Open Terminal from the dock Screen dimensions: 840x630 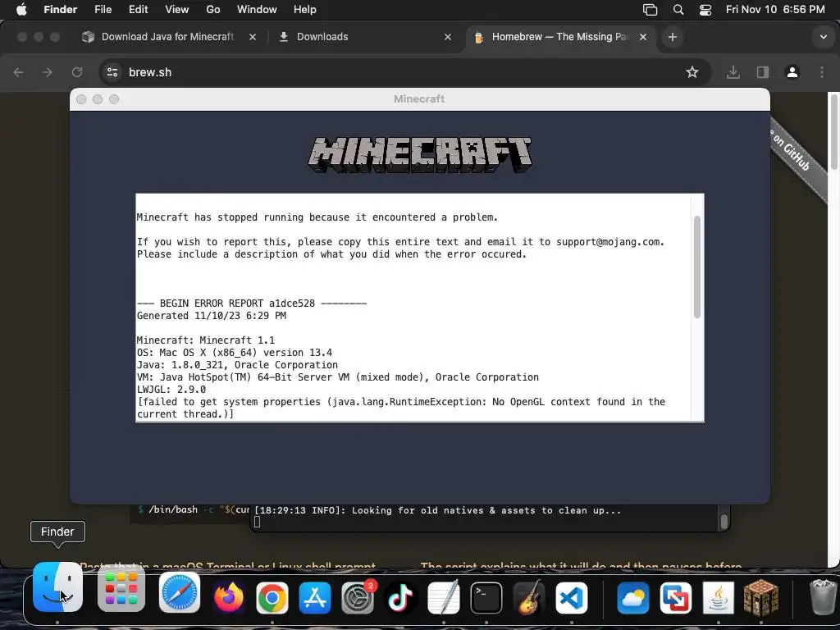[x=486, y=597]
